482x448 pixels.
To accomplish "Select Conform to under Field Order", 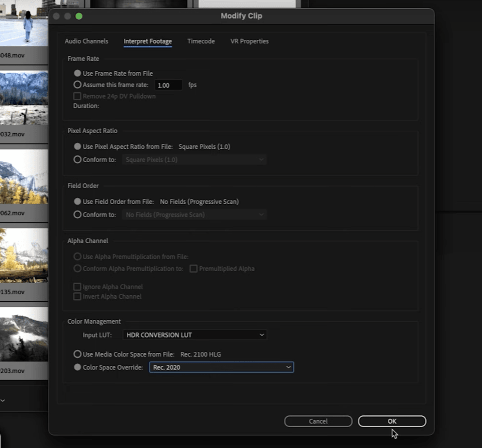I will coord(78,215).
